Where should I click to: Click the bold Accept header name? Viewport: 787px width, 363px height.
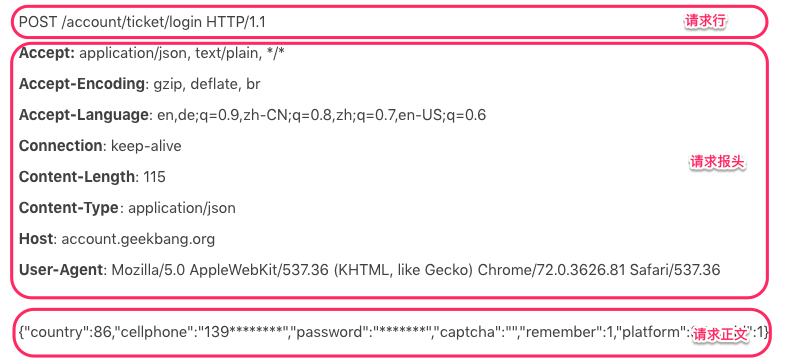click(46, 53)
